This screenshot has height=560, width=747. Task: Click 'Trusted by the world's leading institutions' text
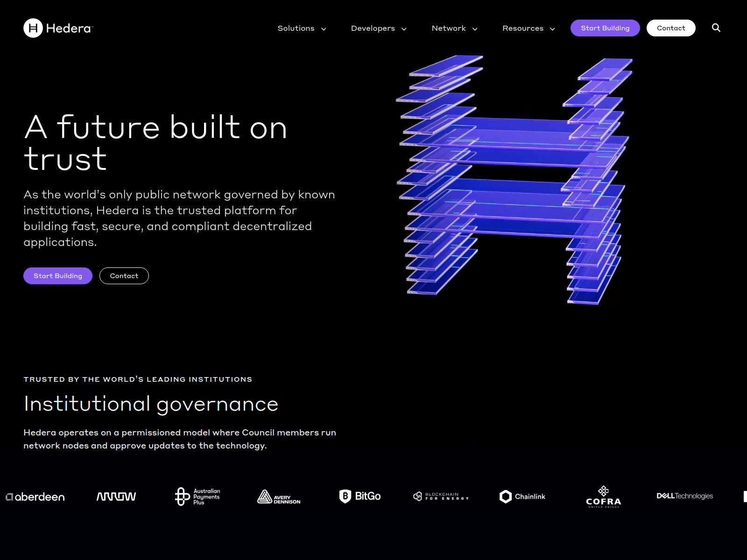[x=138, y=379]
